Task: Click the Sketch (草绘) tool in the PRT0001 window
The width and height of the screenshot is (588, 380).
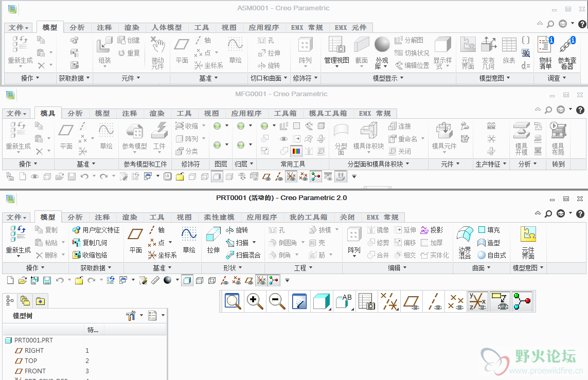Action: (x=189, y=240)
